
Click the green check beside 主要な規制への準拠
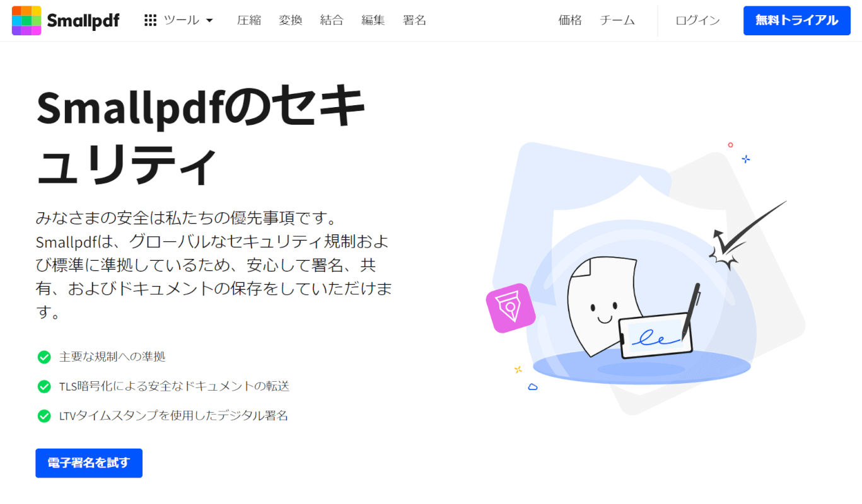tap(44, 357)
